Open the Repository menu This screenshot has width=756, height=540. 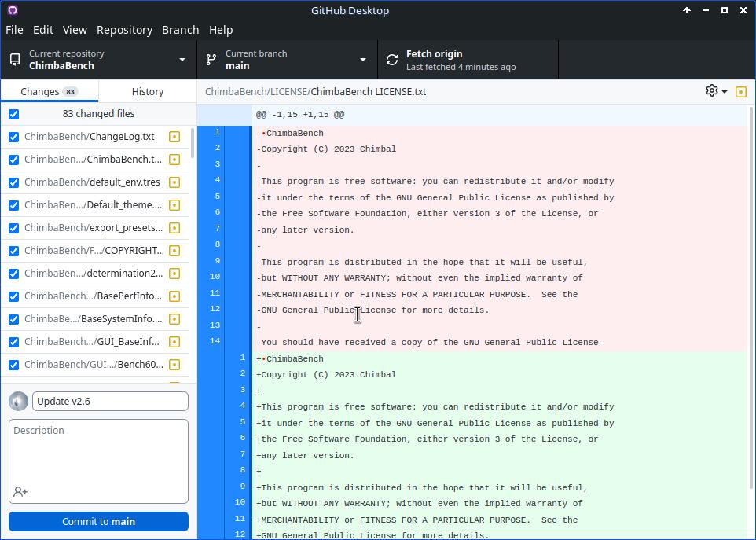tap(124, 30)
